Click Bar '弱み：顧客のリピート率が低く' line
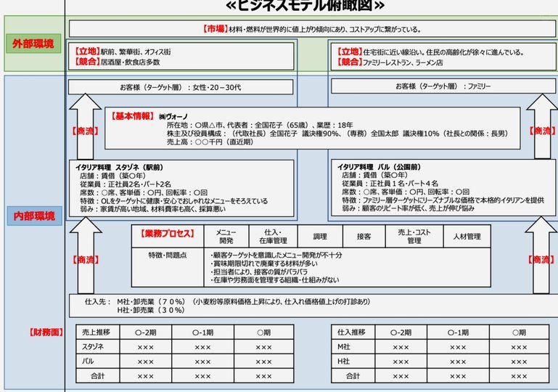 click(408, 208)
